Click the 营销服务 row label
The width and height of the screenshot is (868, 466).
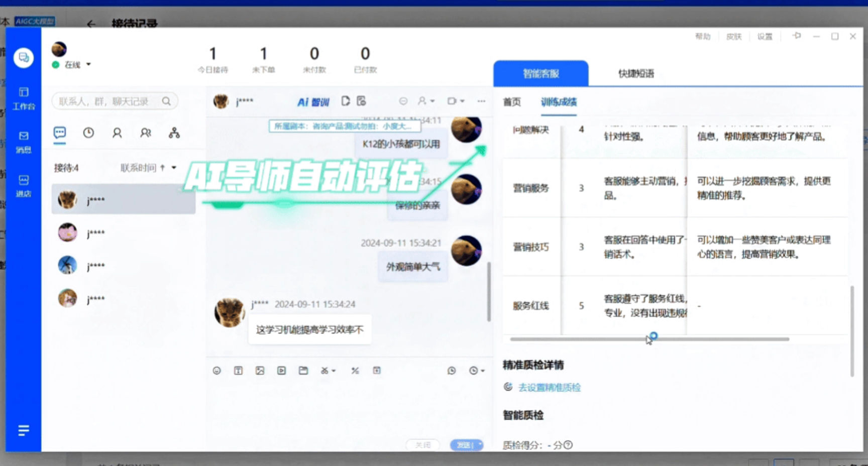pos(531,188)
